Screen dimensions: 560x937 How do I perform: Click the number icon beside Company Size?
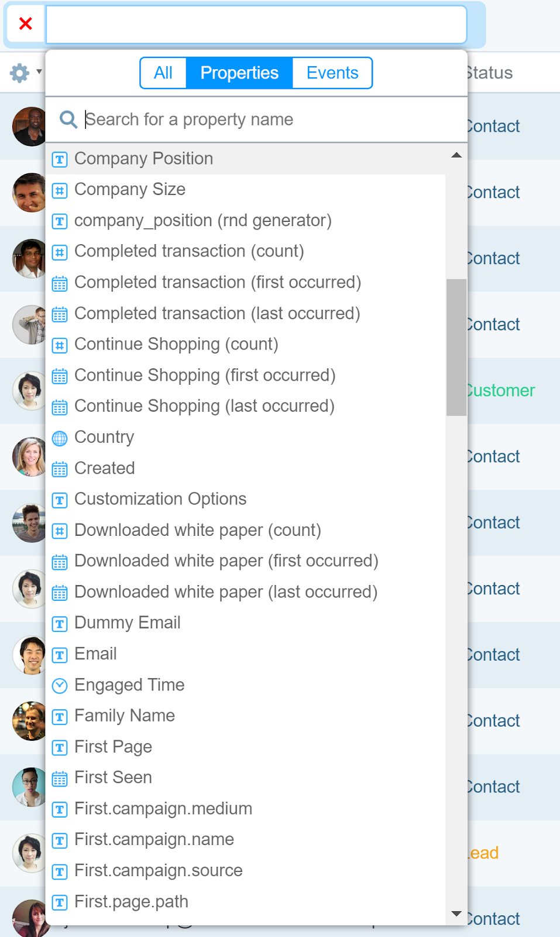pyautogui.click(x=60, y=190)
